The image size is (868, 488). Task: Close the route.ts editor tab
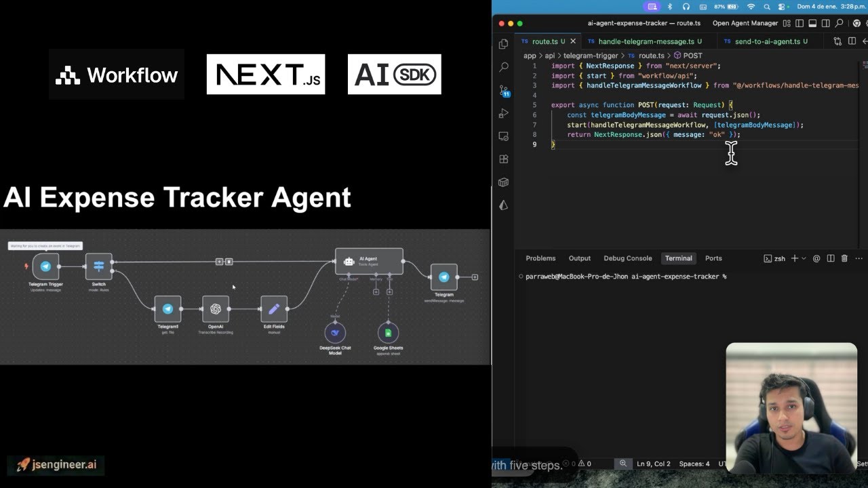[573, 41]
